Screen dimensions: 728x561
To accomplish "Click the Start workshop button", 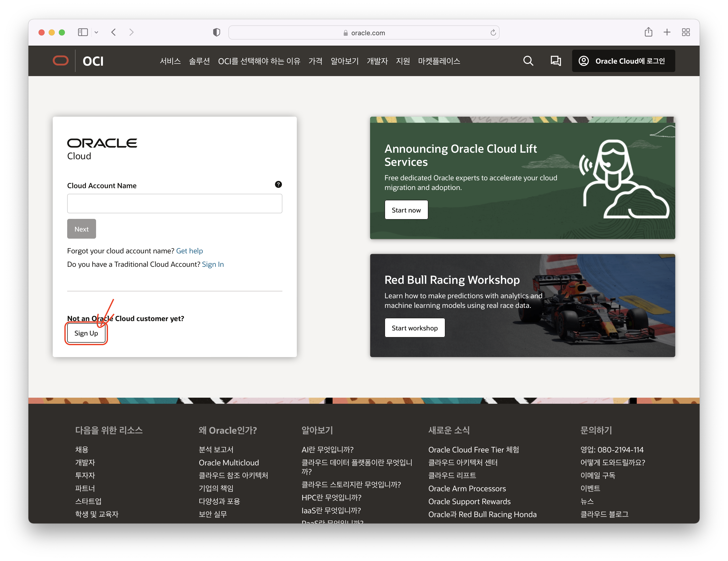I will tap(414, 328).
